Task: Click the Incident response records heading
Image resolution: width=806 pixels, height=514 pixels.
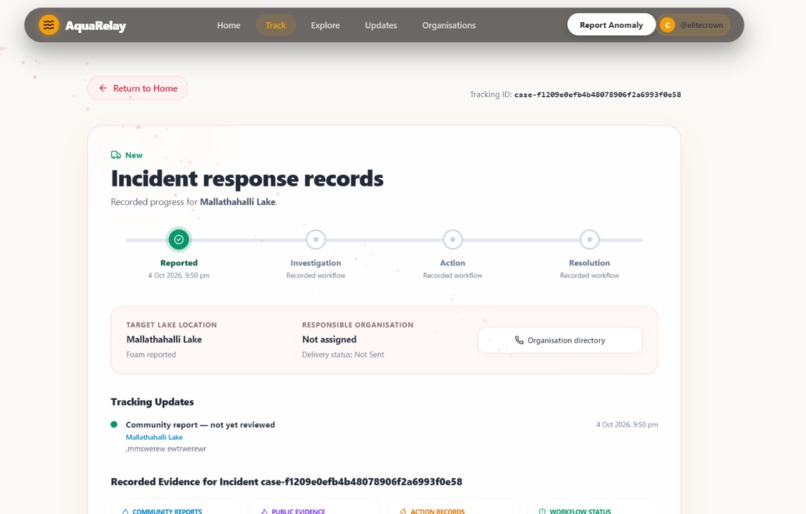Action: (247, 179)
